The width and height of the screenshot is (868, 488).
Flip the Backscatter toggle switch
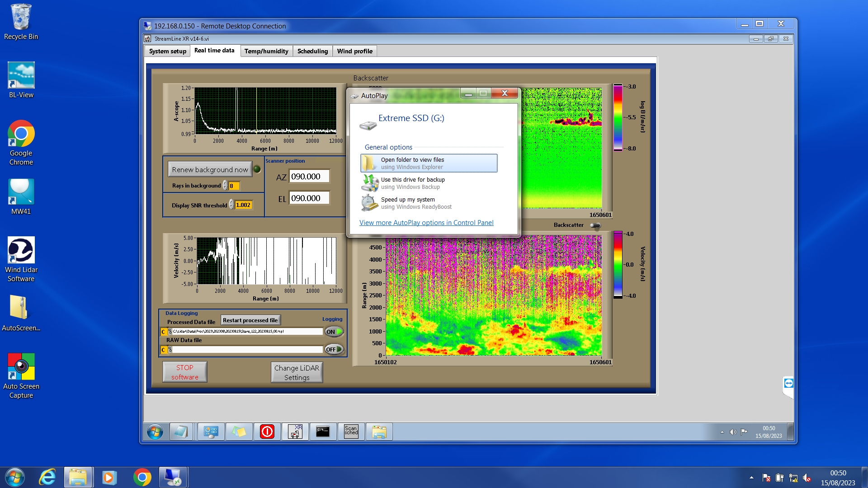595,225
